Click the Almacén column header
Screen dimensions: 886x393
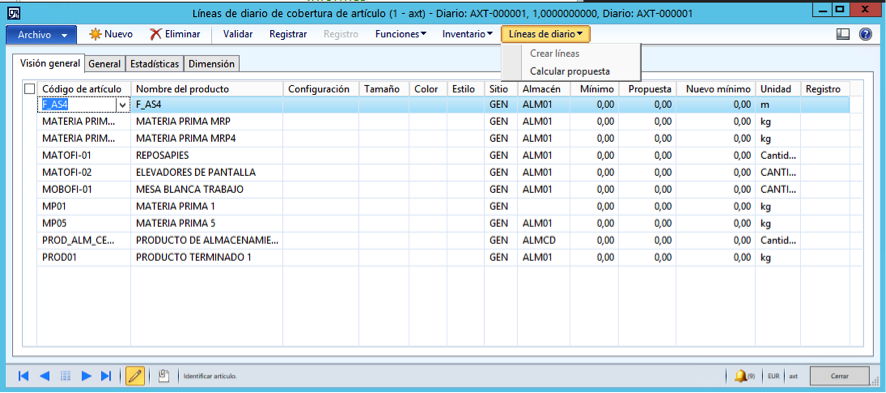544,89
